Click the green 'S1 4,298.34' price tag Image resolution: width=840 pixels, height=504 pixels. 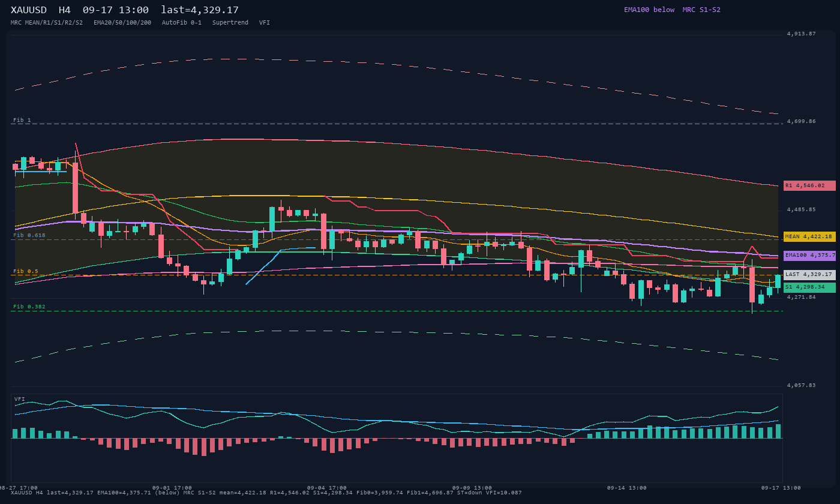(809, 287)
